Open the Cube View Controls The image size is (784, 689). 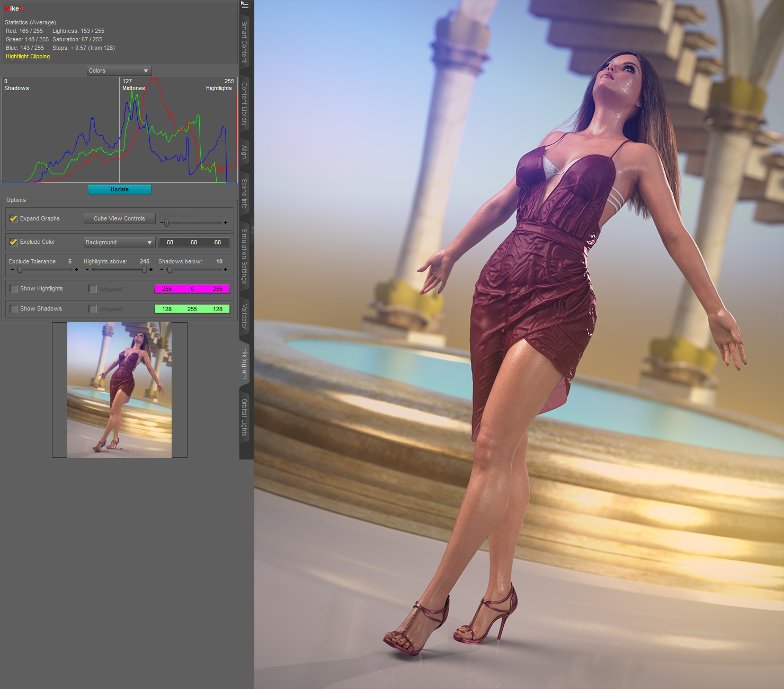click(x=119, y=218)
